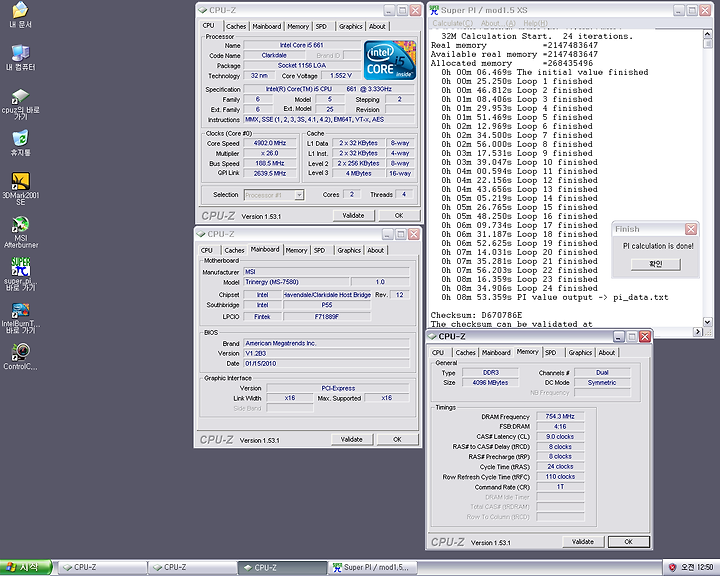Click the Bus Speed 188.5 MHz value
The height and width of the screenshot is (576, 720).
coord(270,164)
